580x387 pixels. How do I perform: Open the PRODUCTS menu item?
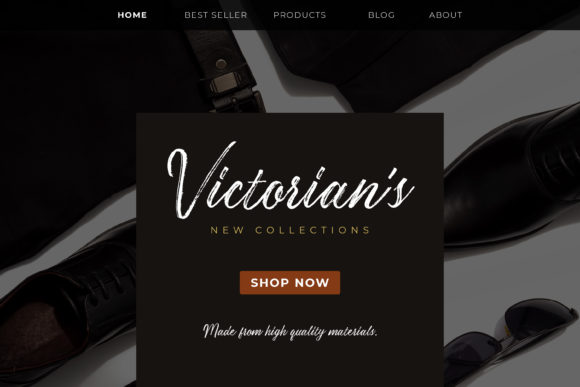[300, 15]
